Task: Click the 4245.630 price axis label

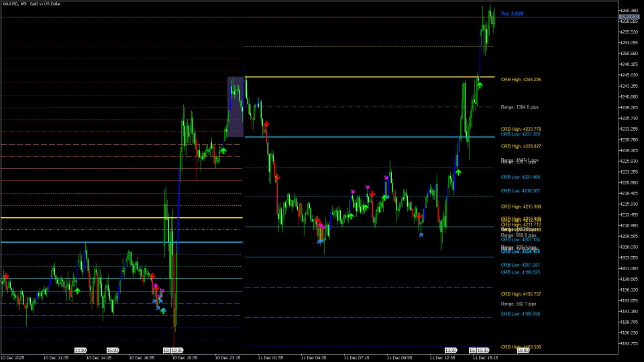Action: point(630,74)
